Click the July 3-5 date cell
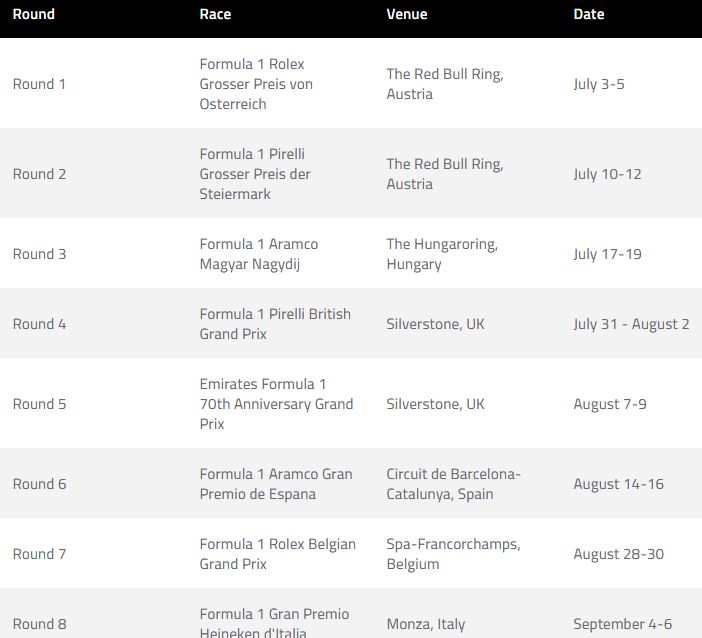The image size is (702, 638). 599,84
